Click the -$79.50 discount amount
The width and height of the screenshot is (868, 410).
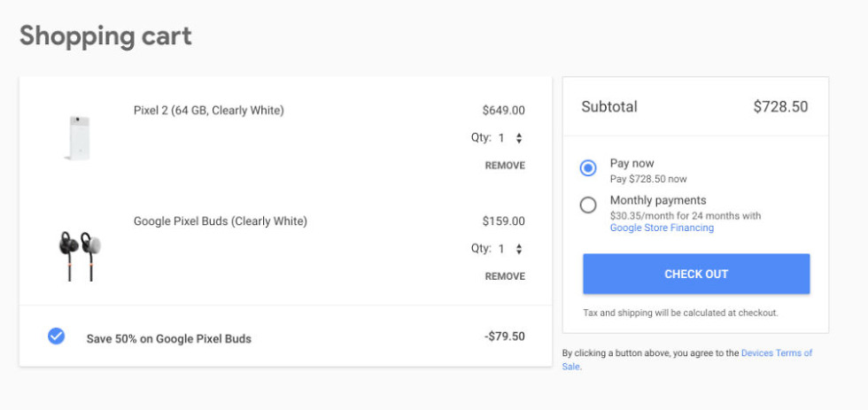504,337
